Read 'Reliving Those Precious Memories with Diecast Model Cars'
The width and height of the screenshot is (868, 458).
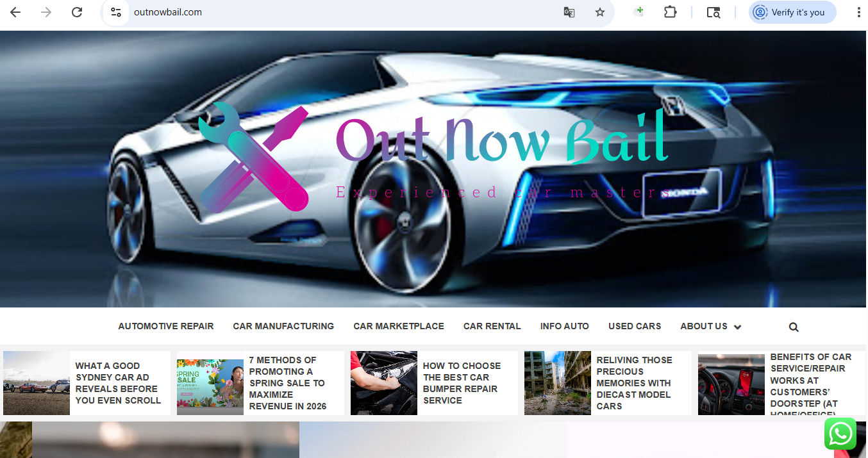tap(634, 383)
